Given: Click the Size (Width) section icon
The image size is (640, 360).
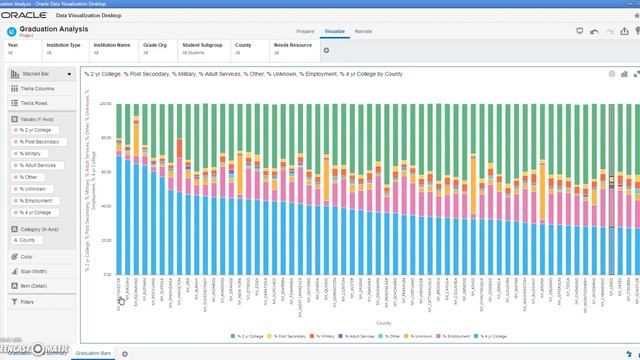Looking at the screenshot, I should pyautogui.click(x=15, y=271).
